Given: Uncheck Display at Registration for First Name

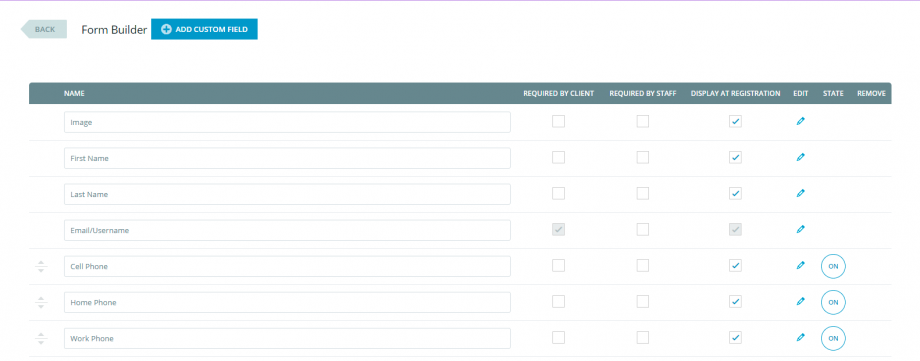Looking at the screenshot, I should [735, 157].
